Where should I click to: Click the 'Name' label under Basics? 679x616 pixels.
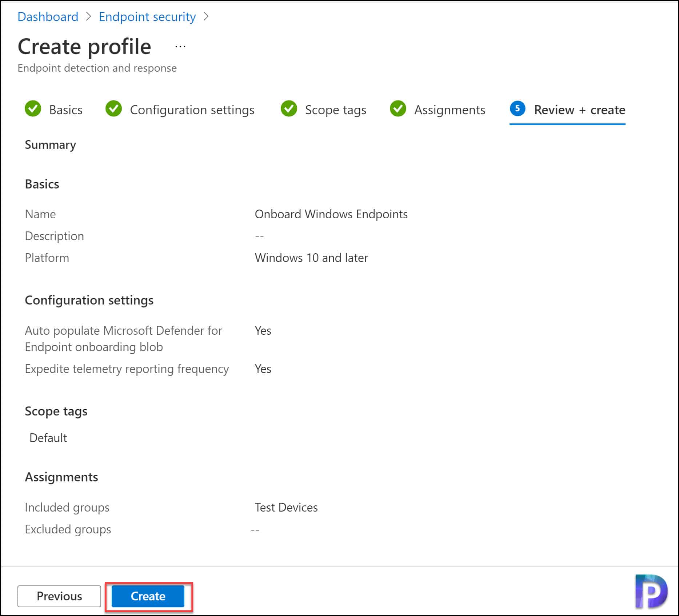[x=40, y=214]
